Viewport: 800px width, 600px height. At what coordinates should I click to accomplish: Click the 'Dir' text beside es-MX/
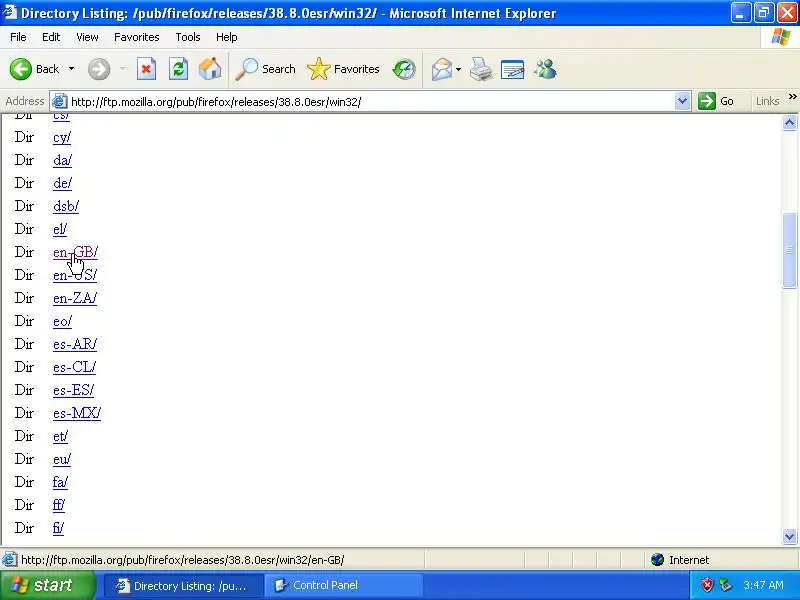pos(24,413)
